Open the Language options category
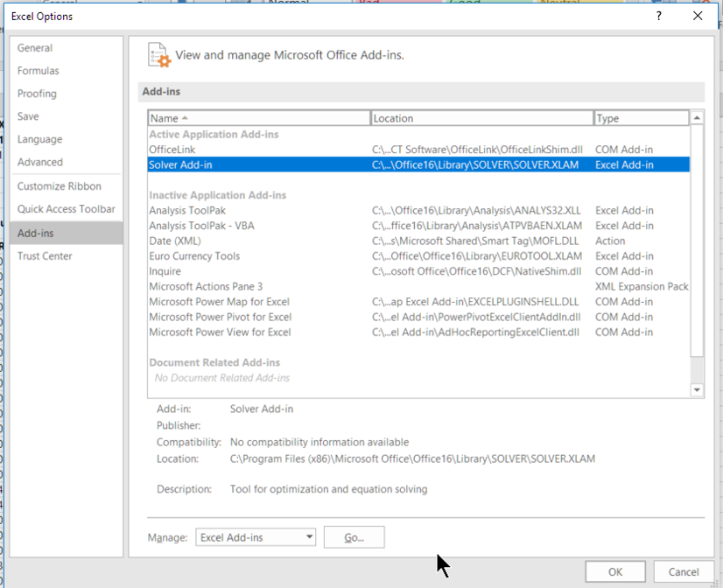Image resolution: width=723 pixels, height=588 pixels. (67, 139)
